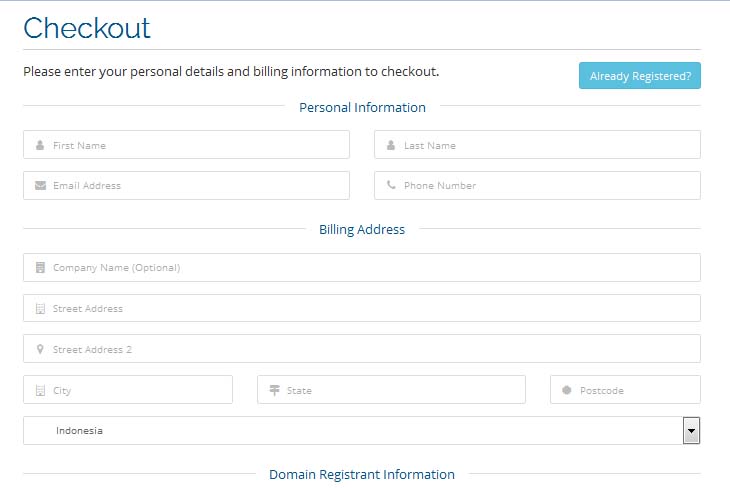Activate the City input field
Image resolution: width=730 pixels, height=488 pixels.
tap(140, 390)
